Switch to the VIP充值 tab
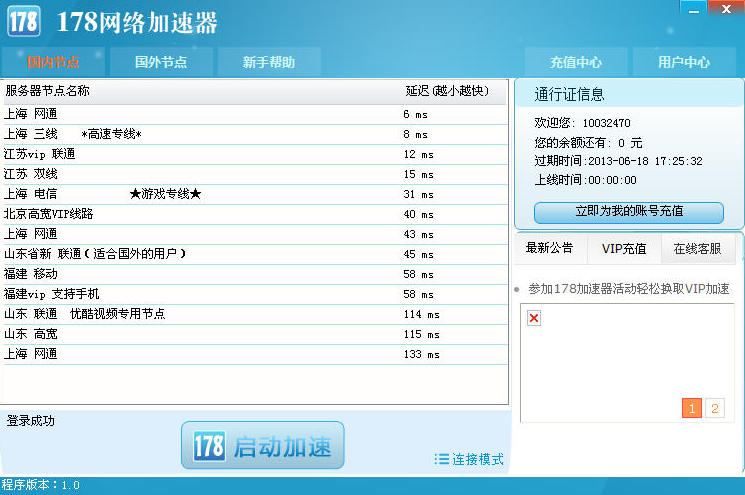The height and width of the screenshot is (495, 745). [624, 248]
